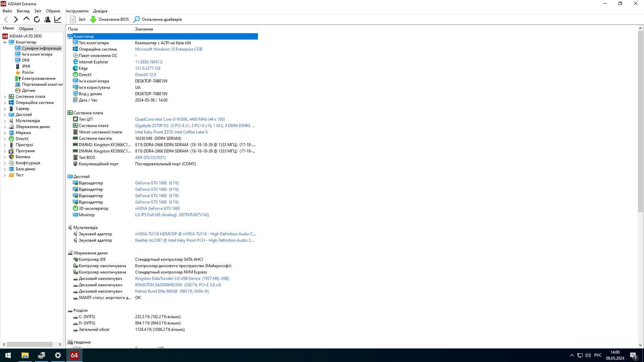Open the Інструменти menu

pos(77,11)
